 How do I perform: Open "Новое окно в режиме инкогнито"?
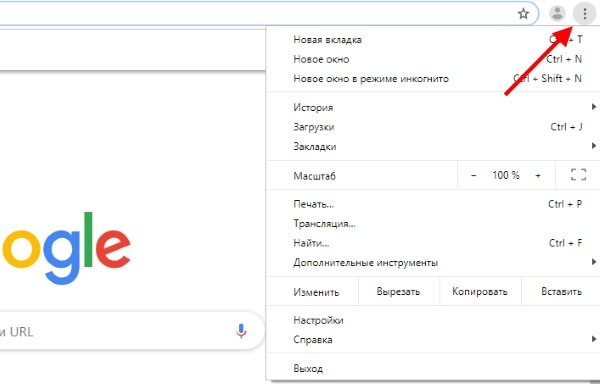[x=433, y=79]
